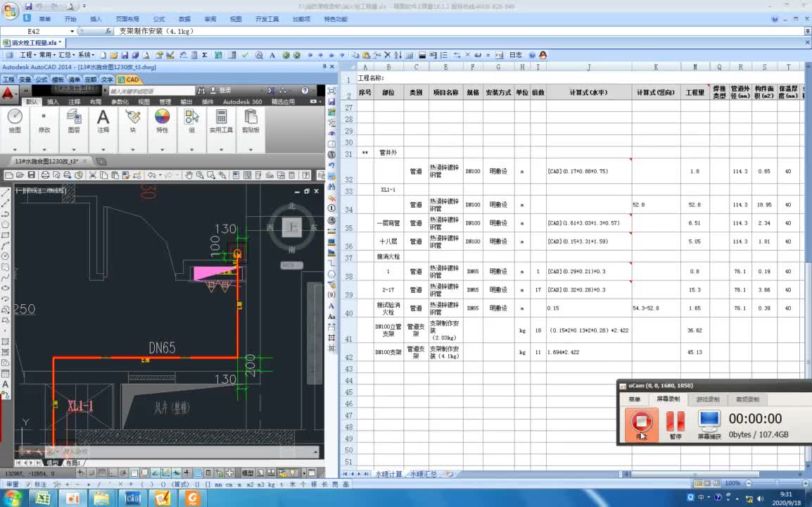The image size is (812, 507).
Task: Click the AutoCAD help question mark icon
Action: tap(305, 91)
